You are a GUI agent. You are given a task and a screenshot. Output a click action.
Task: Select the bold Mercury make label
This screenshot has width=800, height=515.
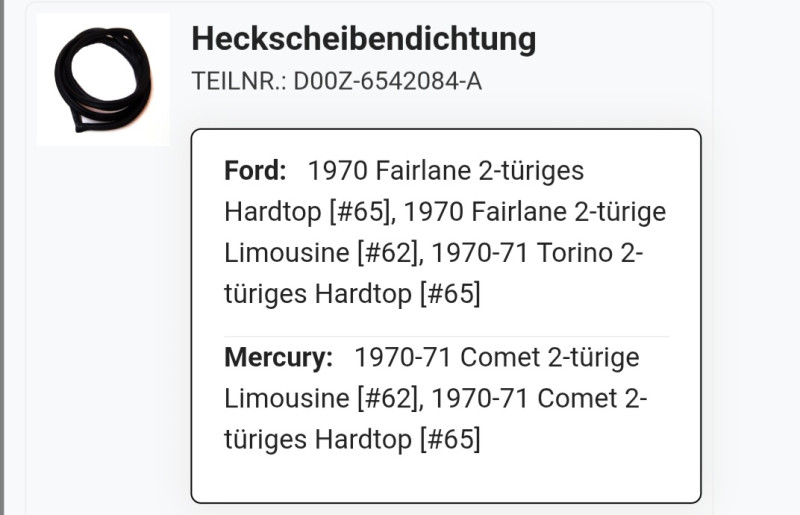pos(279,357)
